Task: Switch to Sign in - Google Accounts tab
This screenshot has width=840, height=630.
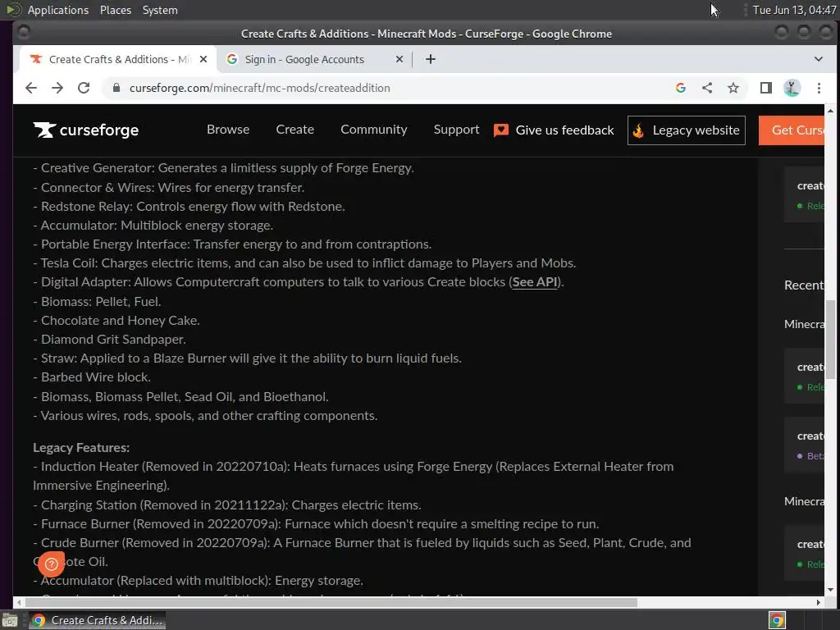Action: [x=315, y=59]
